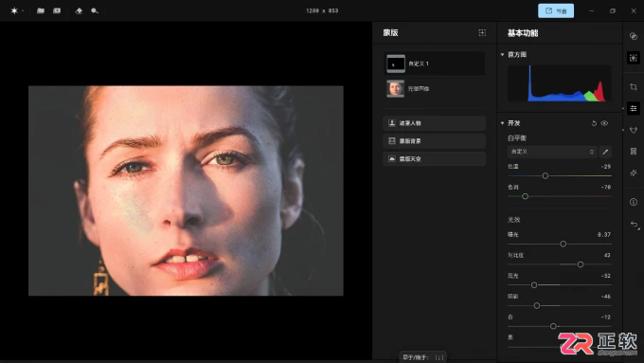Click the layers overlap icon in right sidebar
This screenshot has width=644, height=363.
pos(634,36)
